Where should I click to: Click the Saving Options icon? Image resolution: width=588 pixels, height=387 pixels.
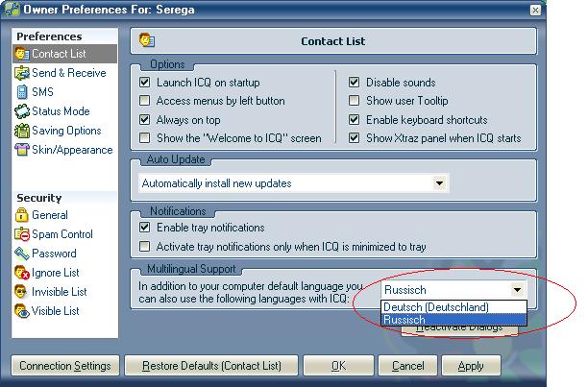[x=22, y=131]
